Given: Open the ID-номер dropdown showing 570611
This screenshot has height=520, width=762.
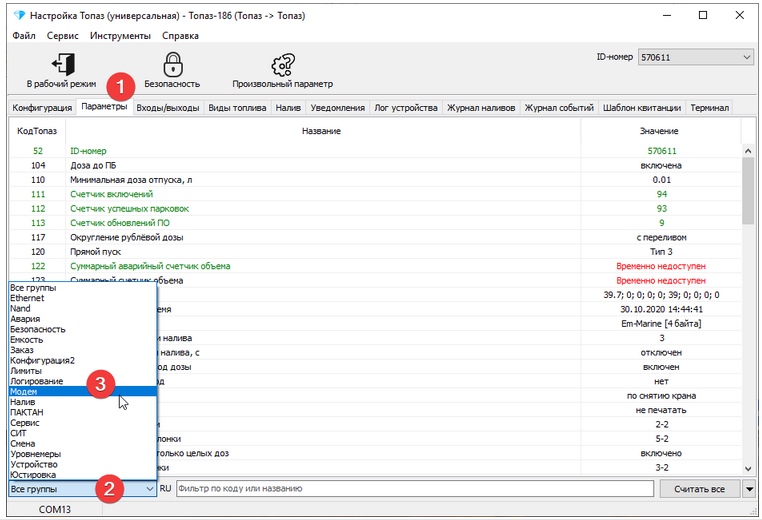Looking at the screenshot, I should [695, 58].
